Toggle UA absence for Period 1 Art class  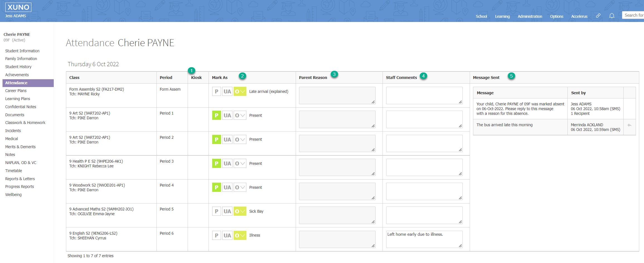click(x=227, y=115)
